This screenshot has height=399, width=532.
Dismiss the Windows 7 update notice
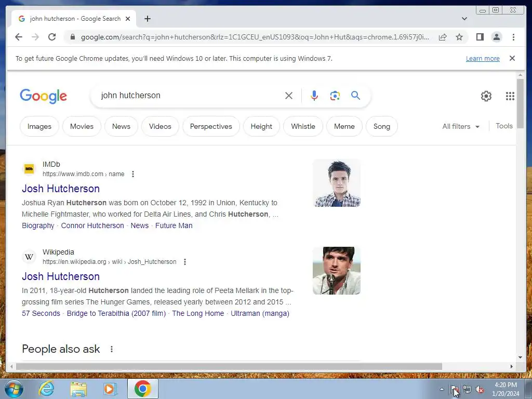pyautogui.click(x=512, y=58)
